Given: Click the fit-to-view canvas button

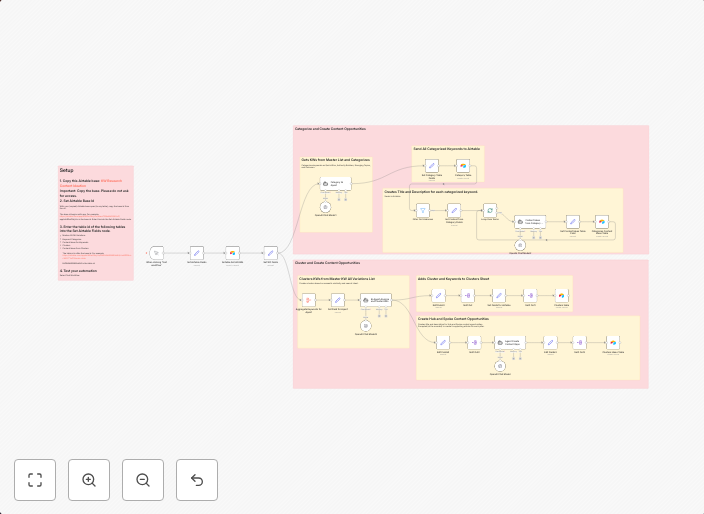Looking at the screenshot, I should [x=35, y=480].
